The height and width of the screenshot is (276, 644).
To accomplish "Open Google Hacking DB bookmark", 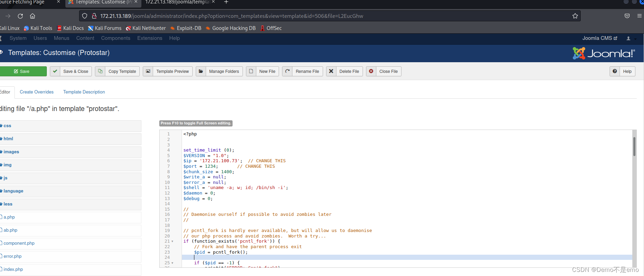I will click(x=230, y=28).
